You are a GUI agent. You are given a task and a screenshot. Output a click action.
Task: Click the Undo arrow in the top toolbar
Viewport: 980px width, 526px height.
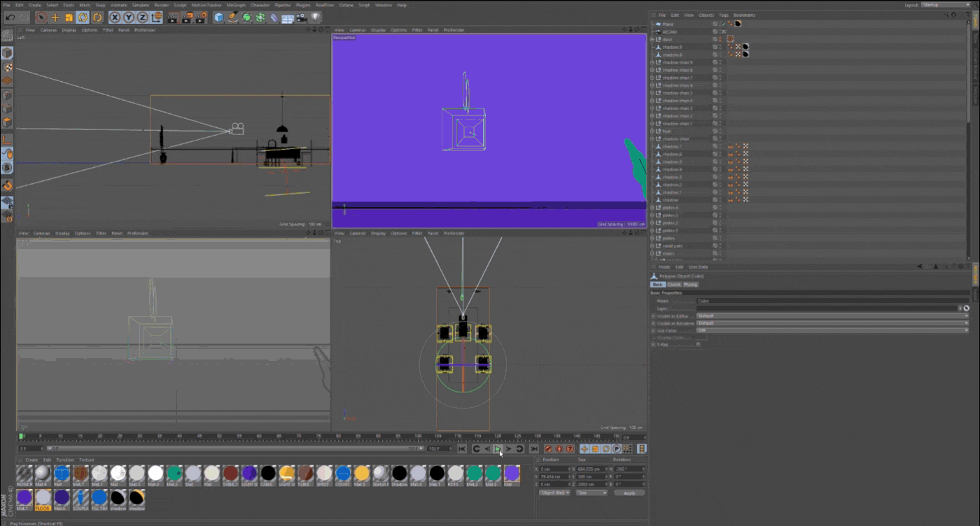pos(10,17)
